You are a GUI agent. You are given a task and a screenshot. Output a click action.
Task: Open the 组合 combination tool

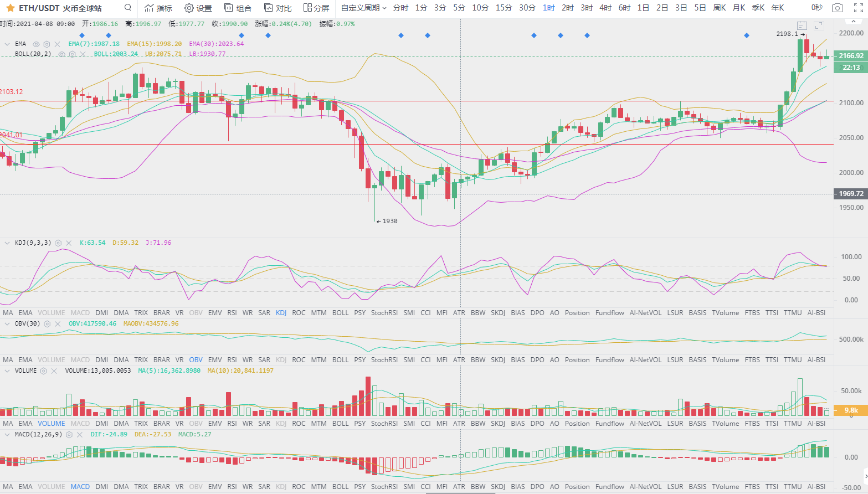click(238, 8)
